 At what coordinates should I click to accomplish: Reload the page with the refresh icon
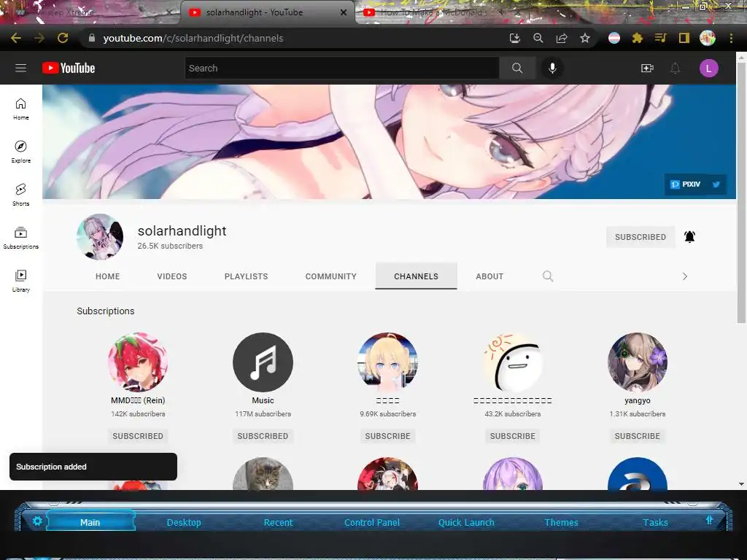coord(63,38)
